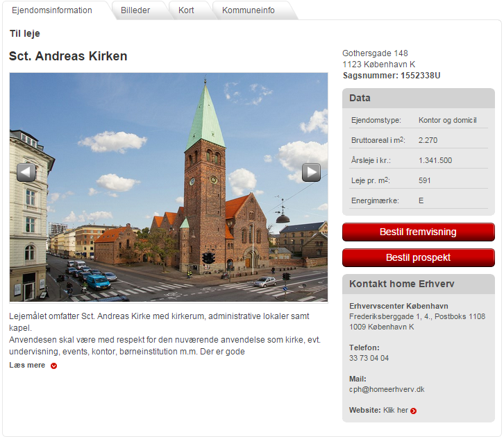This screenshot has width=504, height=437.
Task: Click the Ejendomstype value Kontor og domicil
Action: 448,120
